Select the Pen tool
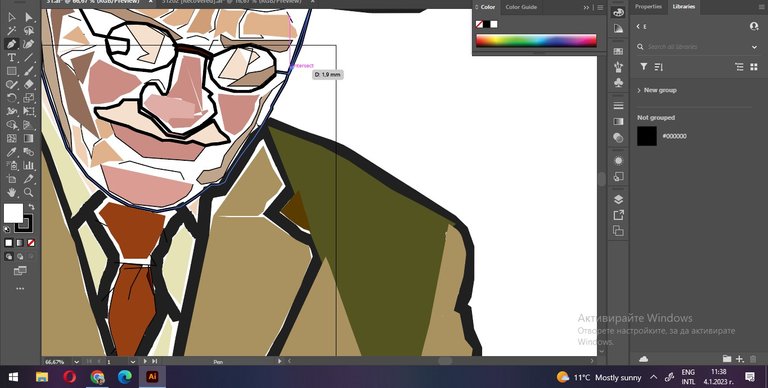Image resolution: width=768 pixels, height=388 pixels. [x=12, y=44]
